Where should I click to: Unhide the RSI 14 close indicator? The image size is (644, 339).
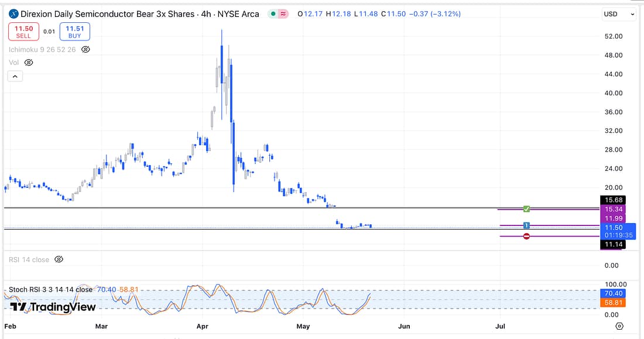pos(59,259)
